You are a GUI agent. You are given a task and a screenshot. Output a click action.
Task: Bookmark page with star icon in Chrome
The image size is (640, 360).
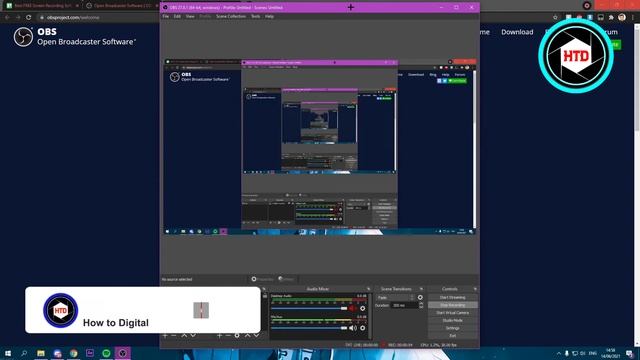click(555, 18)
